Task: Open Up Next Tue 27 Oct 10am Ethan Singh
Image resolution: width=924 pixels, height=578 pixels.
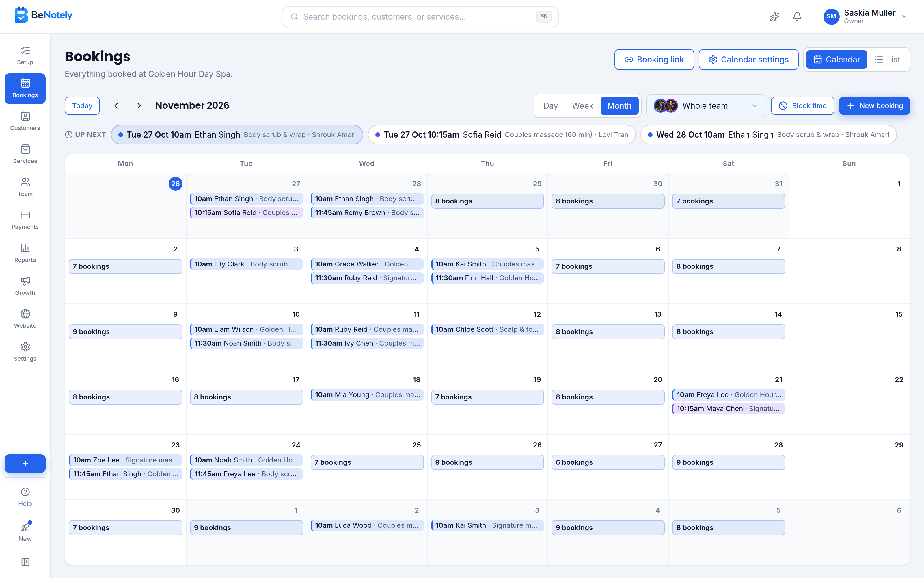Action: tap(237, 135)
